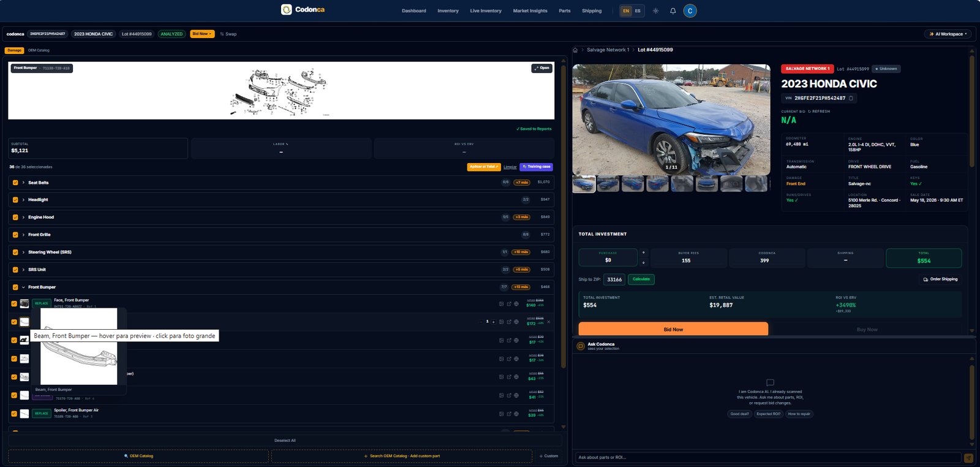Click the Ask Codonca chat icon
This screenshot has height=467, width=980.
581,346
